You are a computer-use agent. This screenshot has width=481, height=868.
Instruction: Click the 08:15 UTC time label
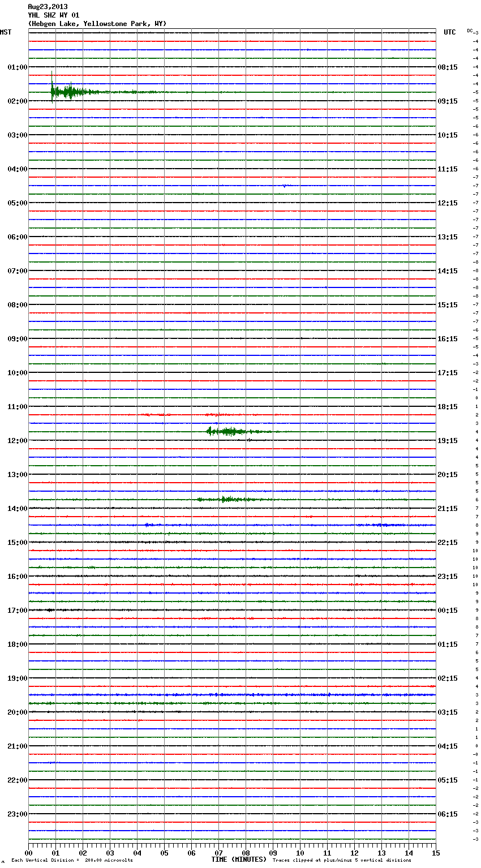click(448, 67)
